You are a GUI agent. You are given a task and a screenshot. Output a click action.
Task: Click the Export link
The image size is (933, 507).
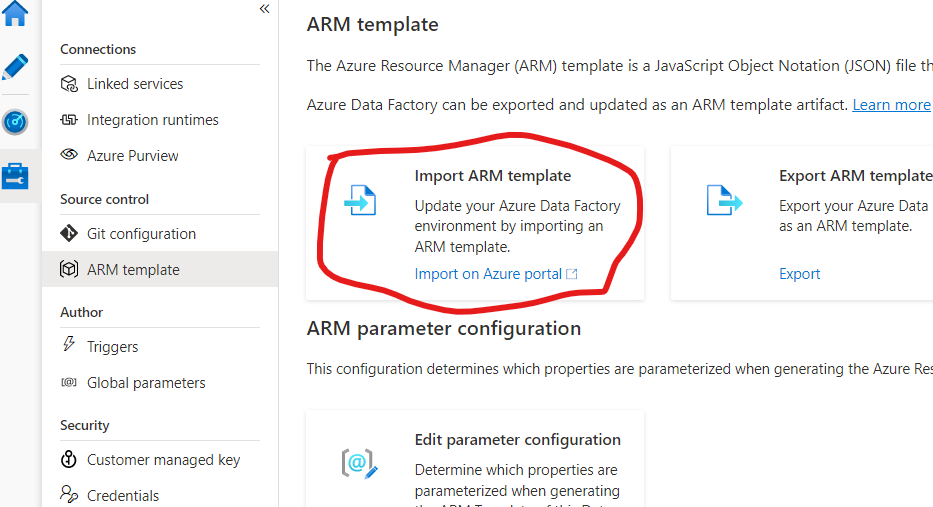click(799, 274)
